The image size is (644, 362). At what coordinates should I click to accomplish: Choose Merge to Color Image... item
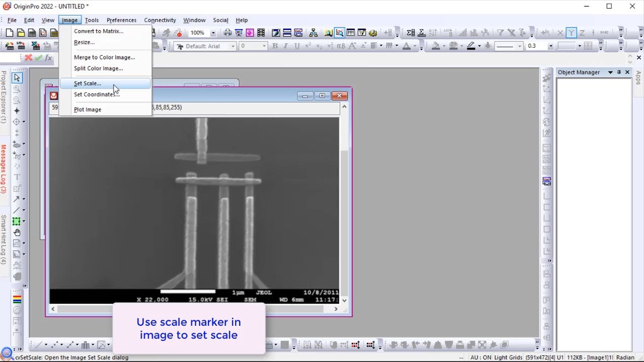click(105, 57)
